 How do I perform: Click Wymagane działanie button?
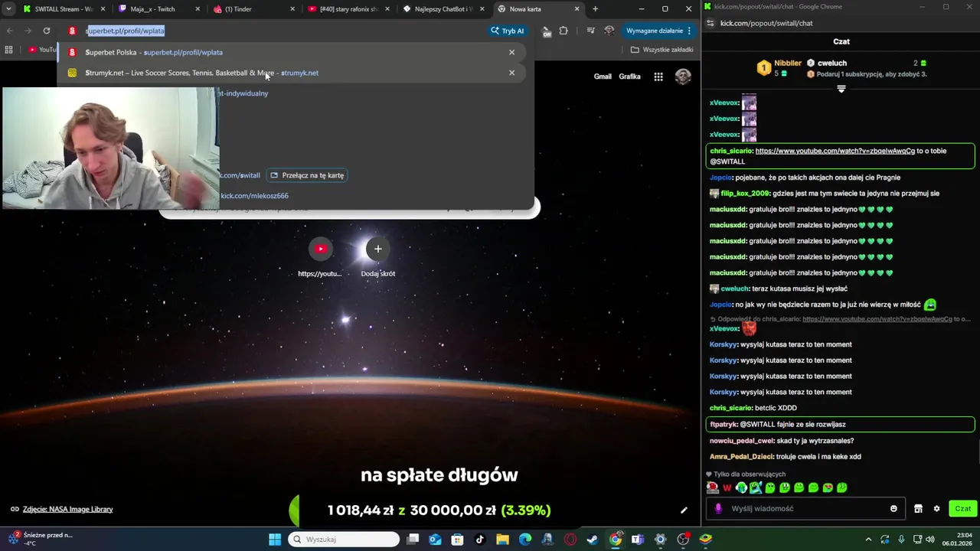[x=658, y=31]
